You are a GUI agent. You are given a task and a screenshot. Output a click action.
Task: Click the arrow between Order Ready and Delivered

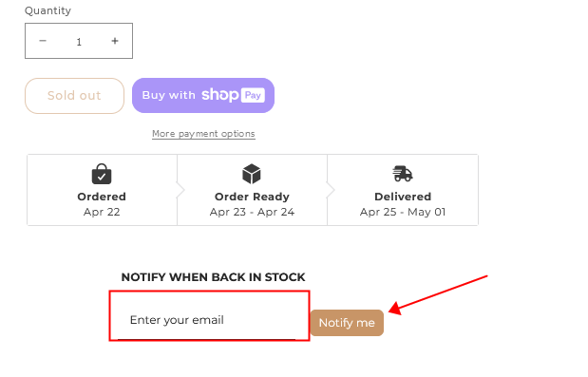[331, 190]
